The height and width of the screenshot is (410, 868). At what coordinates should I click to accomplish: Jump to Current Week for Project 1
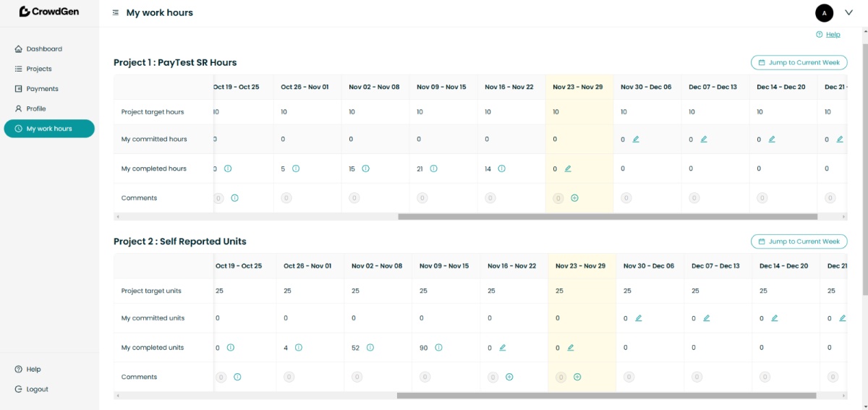(x=799, y=62)
